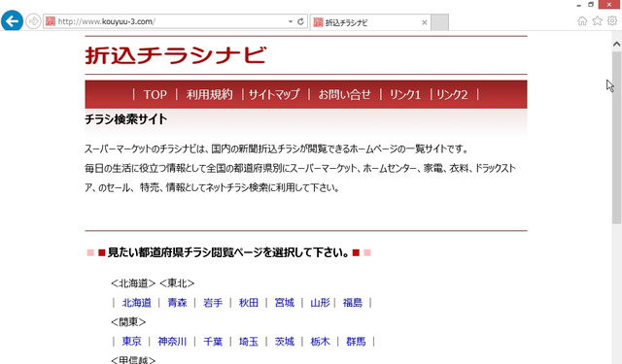Open the TOP navigation item
This screenshot has width=622, height=364.
tap(155, 95)
